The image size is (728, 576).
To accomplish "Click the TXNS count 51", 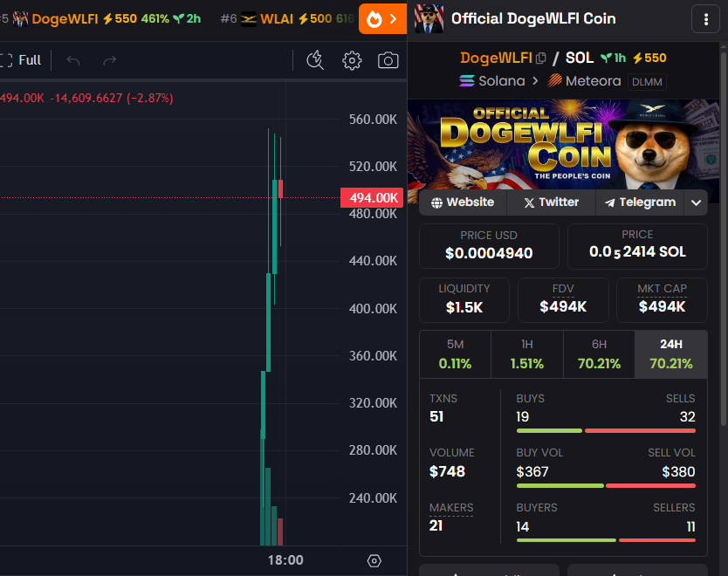I will pos(436,417).
